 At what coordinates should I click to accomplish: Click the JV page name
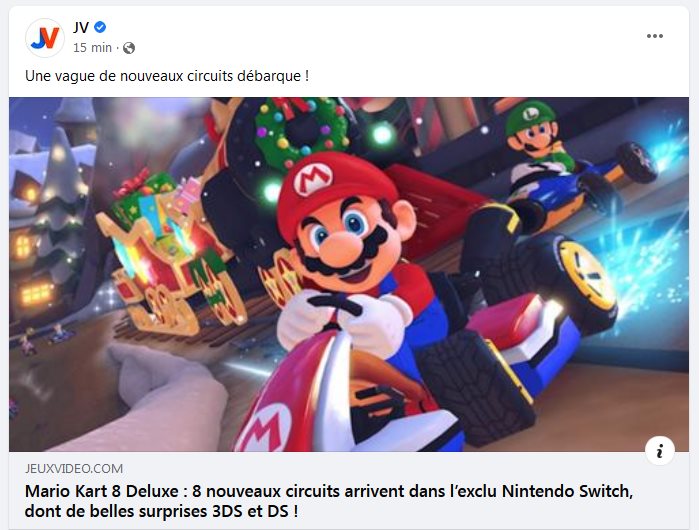(81, 28)
